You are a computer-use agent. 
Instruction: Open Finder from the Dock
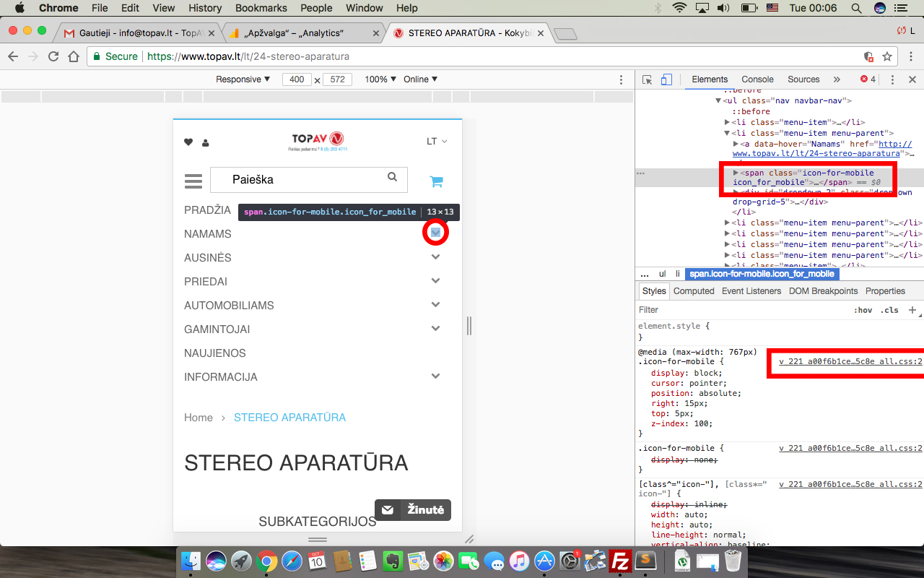[192, 561]
